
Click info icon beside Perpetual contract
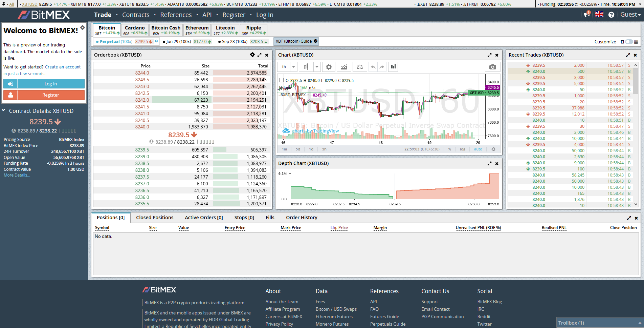point(156,41)
